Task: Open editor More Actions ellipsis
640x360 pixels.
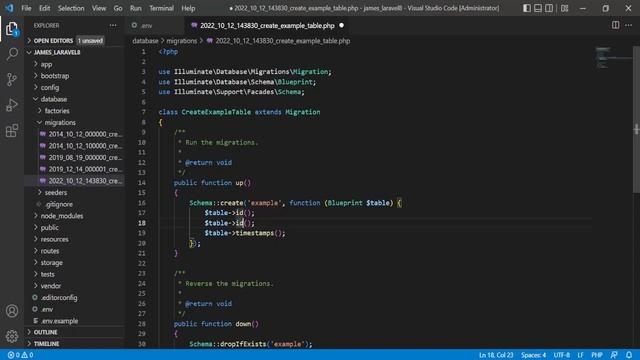Action: click(x=629, y=25)
